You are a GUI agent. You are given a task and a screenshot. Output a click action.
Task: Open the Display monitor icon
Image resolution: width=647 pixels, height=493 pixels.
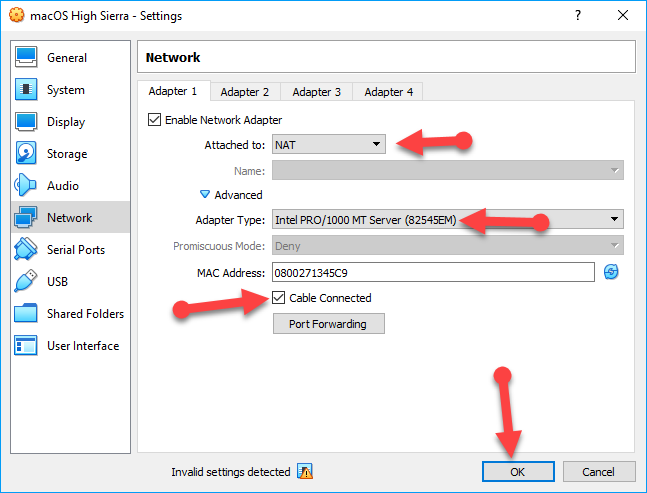coord(27,122)
